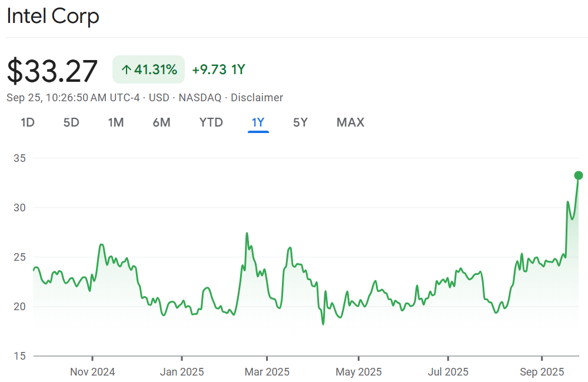Click the 30 y-axis label
Image resolution: width=588 pixels, height=382 pixels.
[19, 208]
